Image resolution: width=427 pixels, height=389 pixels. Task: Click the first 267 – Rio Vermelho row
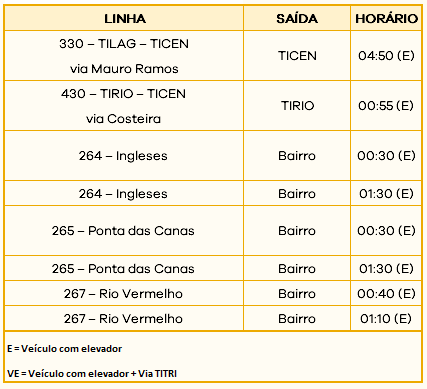pos(213,293)
